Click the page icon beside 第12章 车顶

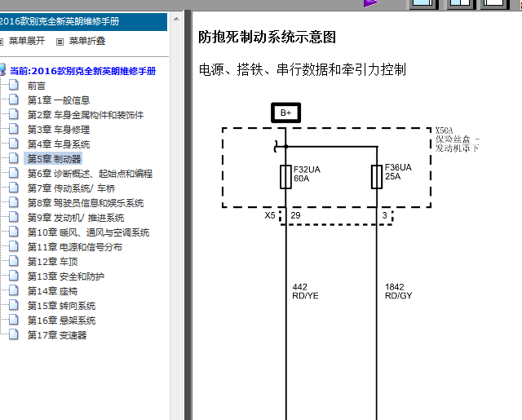(x=14, y=261)
